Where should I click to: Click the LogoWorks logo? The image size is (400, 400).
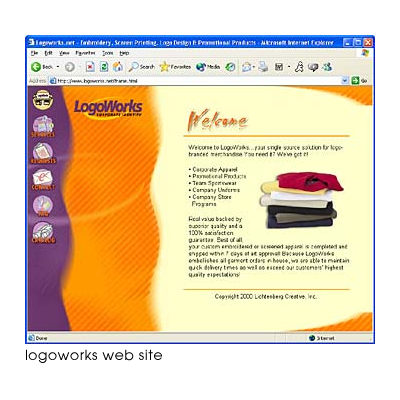(x=108, y=108)
